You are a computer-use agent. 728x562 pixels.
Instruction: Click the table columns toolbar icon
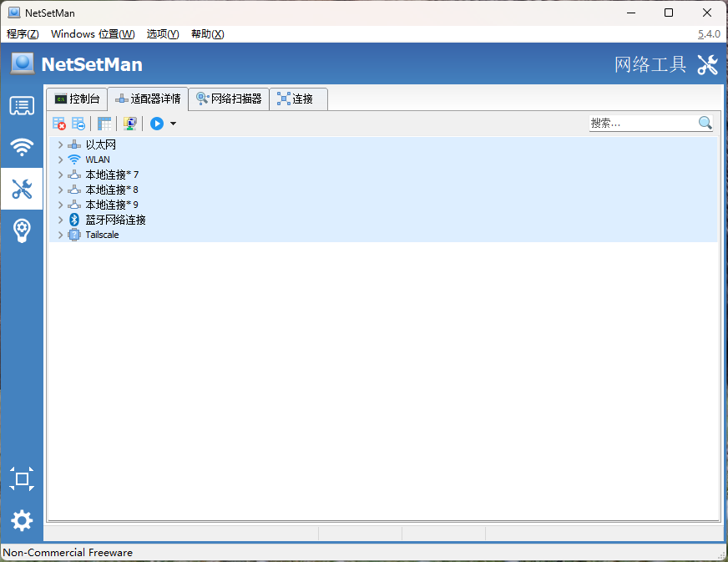(104, 124)
